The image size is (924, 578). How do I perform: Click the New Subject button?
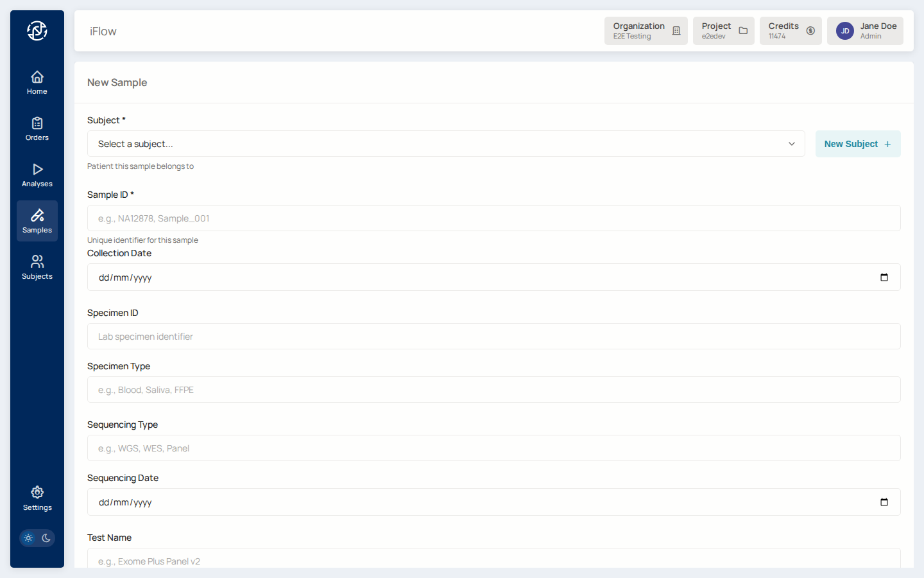pyautogui.click(x=857, y=144)
